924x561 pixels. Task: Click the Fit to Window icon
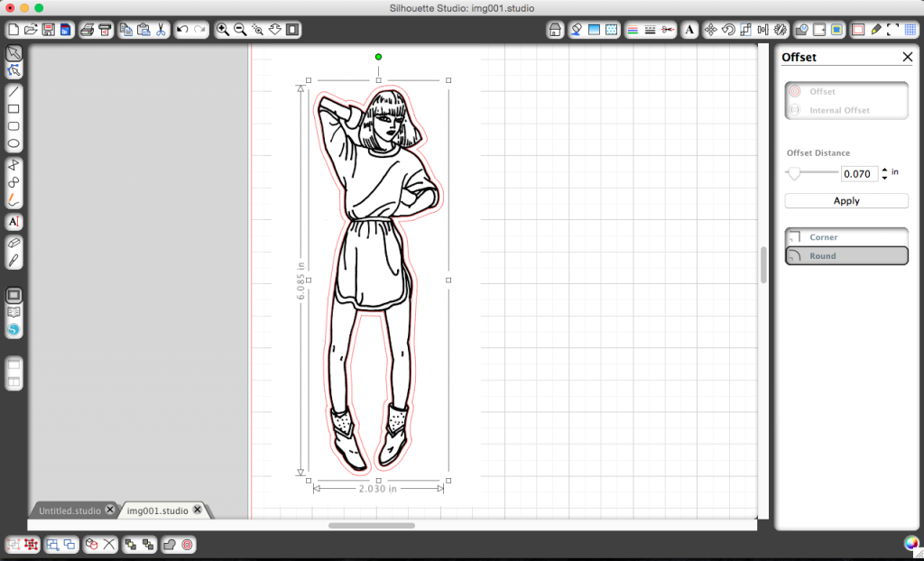click(293, 30)
